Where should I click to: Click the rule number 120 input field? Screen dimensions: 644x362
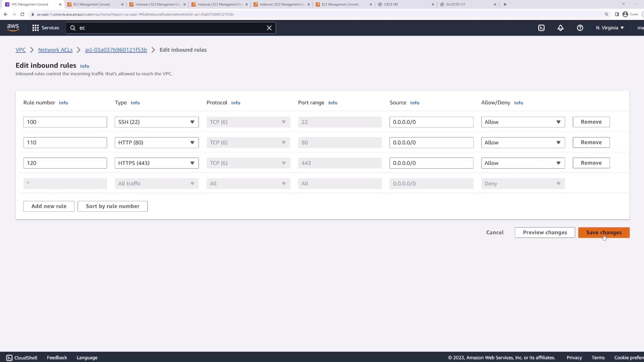(65, 163)
